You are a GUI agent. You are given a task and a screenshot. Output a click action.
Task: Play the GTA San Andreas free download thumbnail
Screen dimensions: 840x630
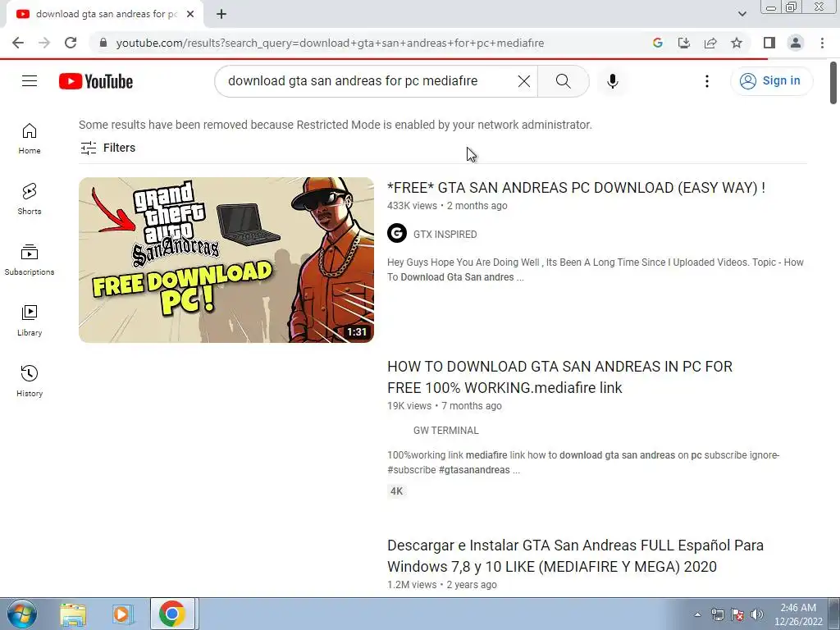(226, 260)
